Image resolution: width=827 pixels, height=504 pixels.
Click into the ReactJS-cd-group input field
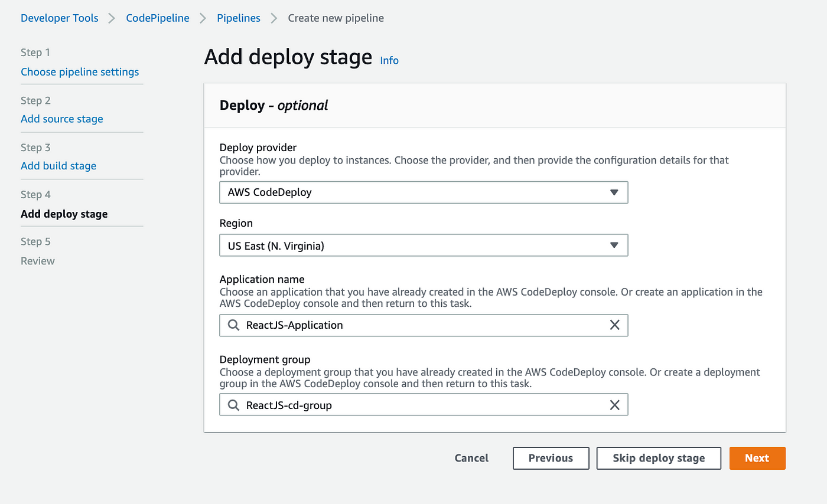[424, 405]
